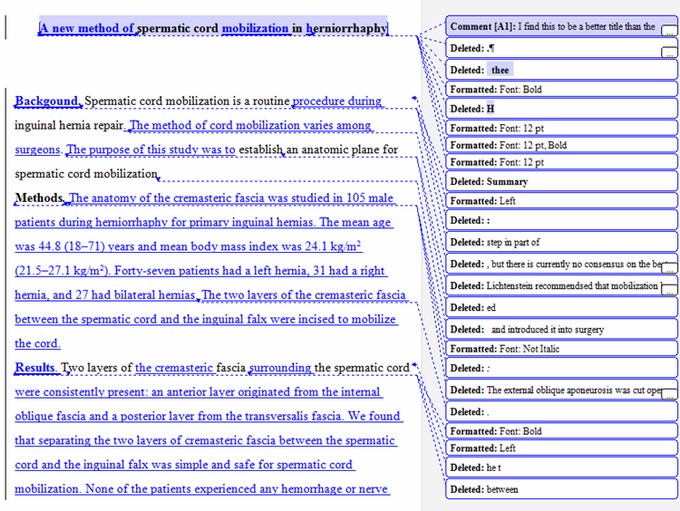680x511 pixels.
Task: Click 'mobilization' in the document title
Action: [x=255, y=28]
